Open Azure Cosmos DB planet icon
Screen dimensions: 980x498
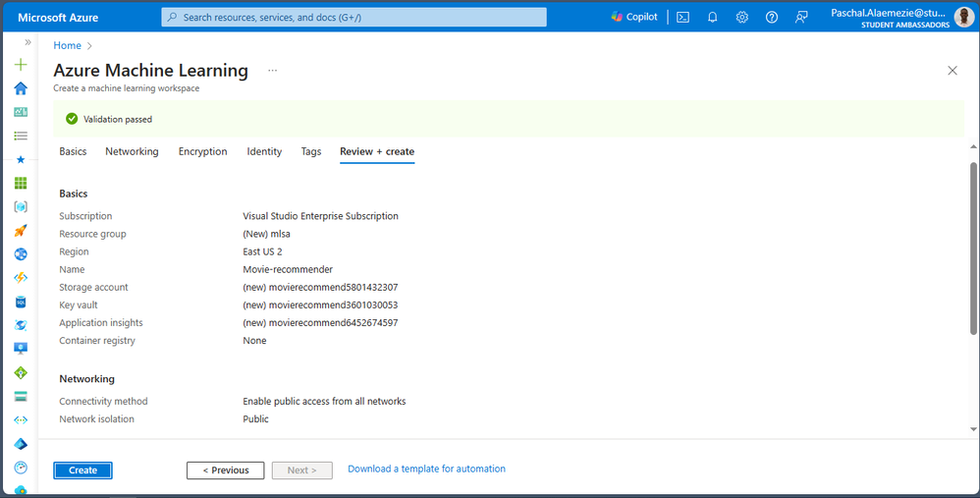[21, 325]
